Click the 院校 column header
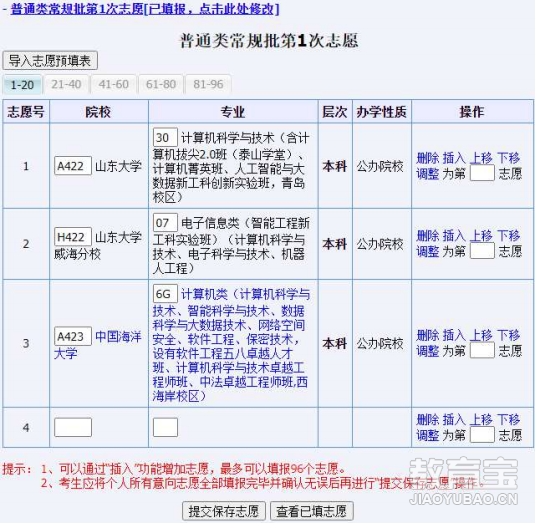The image size is (539, 528). click(98, 112)
